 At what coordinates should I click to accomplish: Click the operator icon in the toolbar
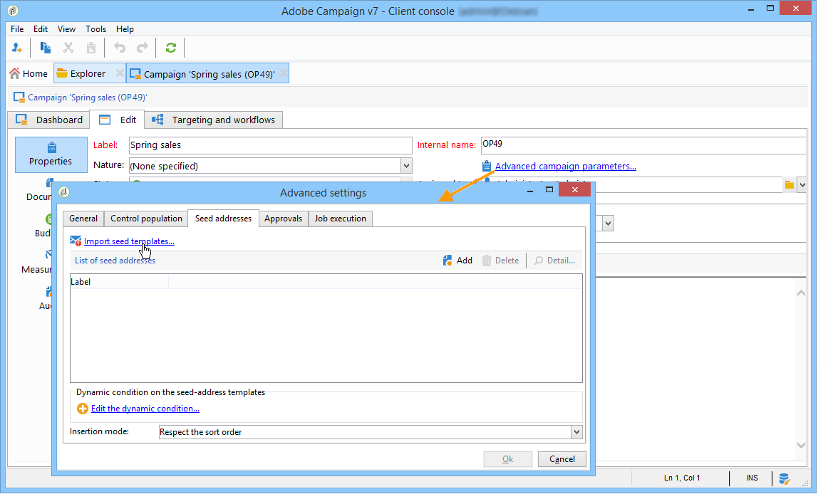(17, 48)
